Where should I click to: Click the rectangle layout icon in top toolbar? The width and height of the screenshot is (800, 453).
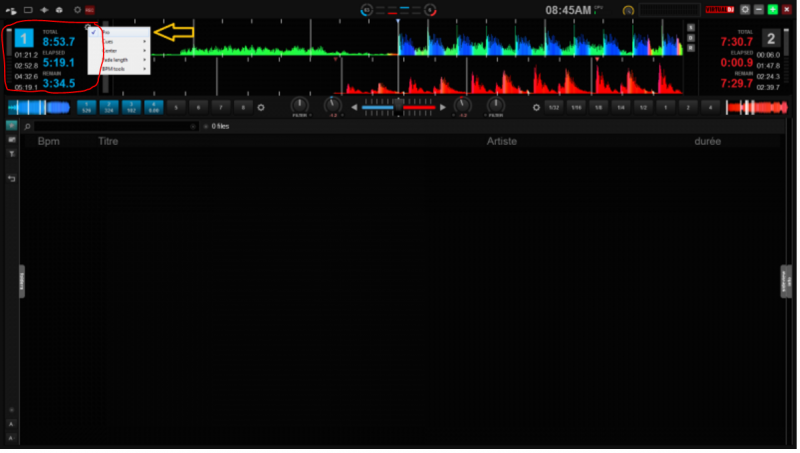pyautogui.click(x=28, y=10)
